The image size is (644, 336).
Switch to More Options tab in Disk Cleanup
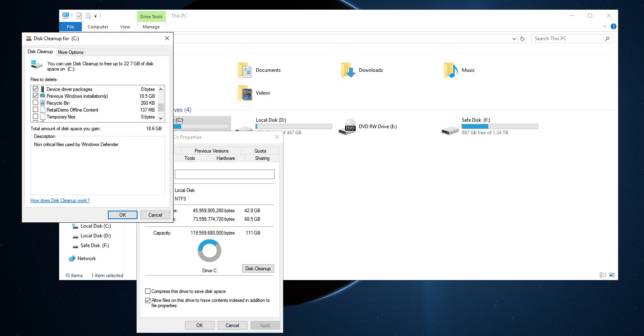[x=71, y=52]
